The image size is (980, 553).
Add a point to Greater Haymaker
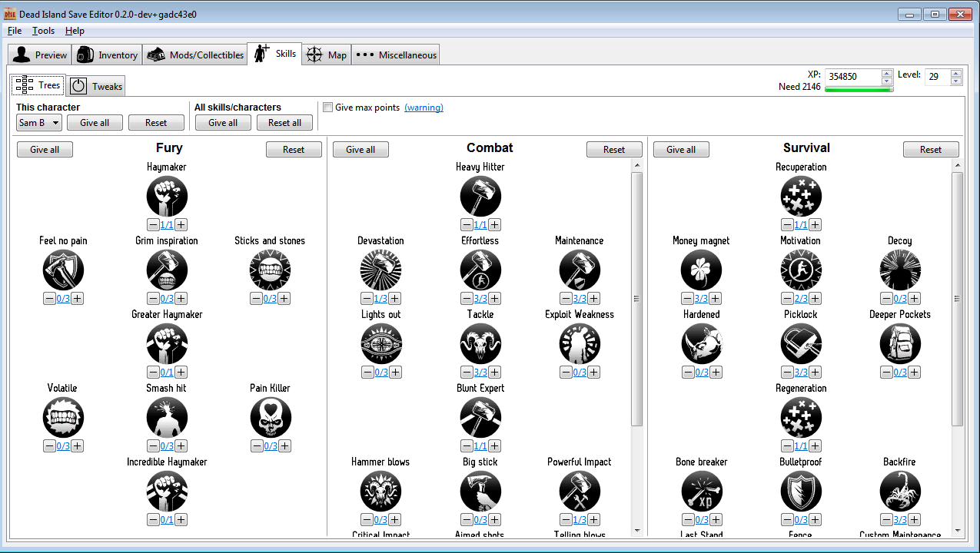click(x=181, y=372)
